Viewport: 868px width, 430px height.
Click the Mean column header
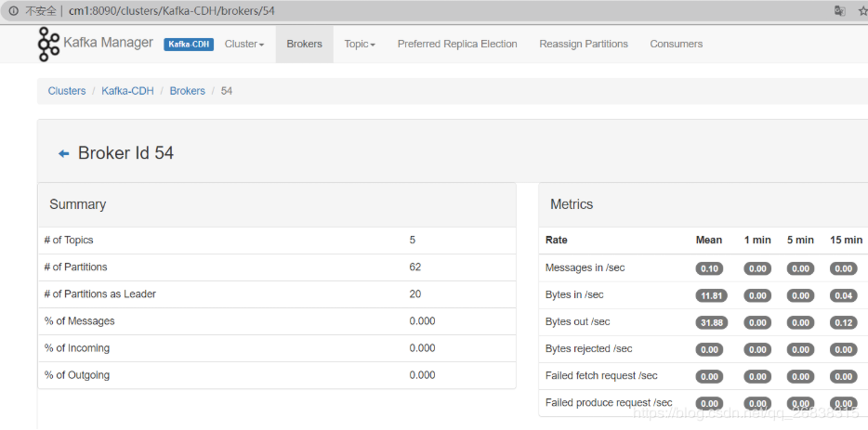coord(708,241)
